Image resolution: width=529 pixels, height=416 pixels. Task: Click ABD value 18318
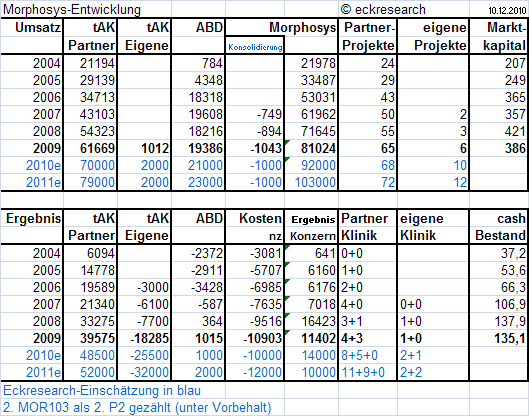(x=205, y=97)
